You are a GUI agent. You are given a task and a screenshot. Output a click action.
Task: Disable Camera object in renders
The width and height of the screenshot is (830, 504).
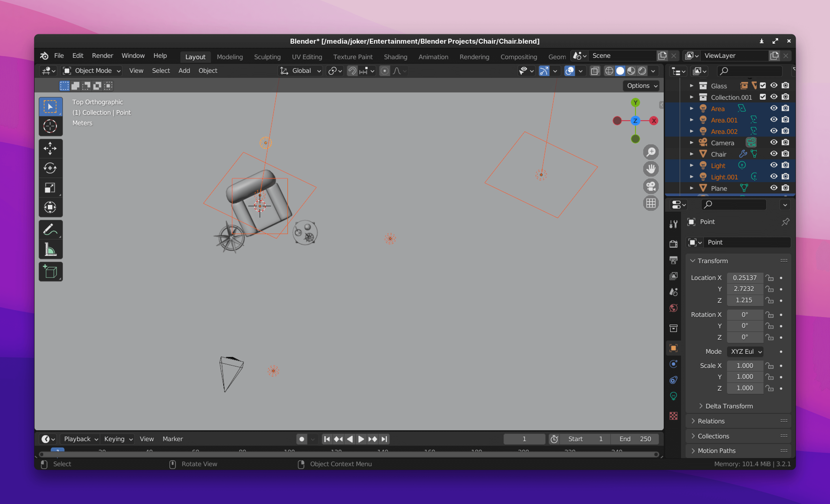pos(785,143)
